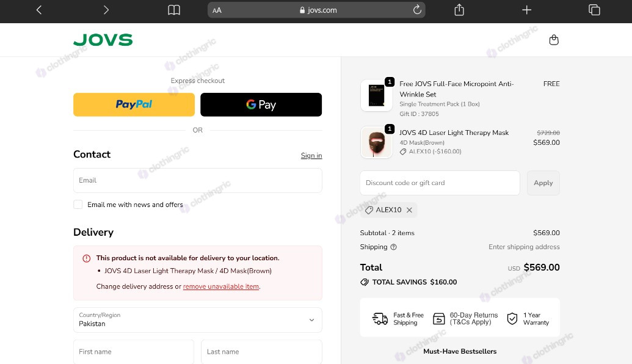The width and height of the screenshot is (632, 364).
Task: Click the 1 Year Warranty shield icon
Action: (x=512, y=319)
